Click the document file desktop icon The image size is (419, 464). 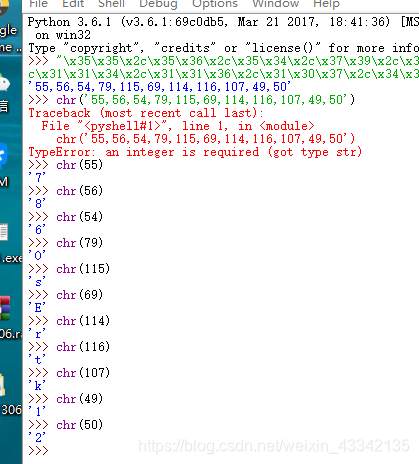pyautogui.click(x=4, y=232)
